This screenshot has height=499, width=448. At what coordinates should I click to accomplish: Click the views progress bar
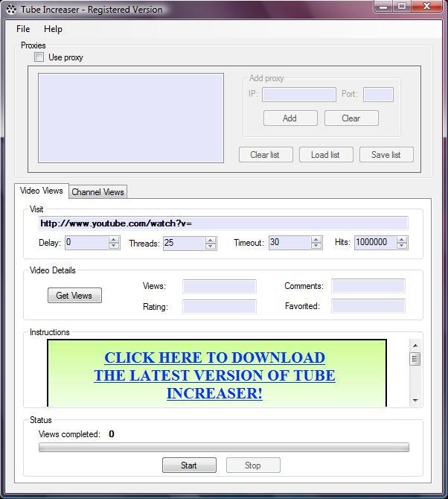point(224,447)
